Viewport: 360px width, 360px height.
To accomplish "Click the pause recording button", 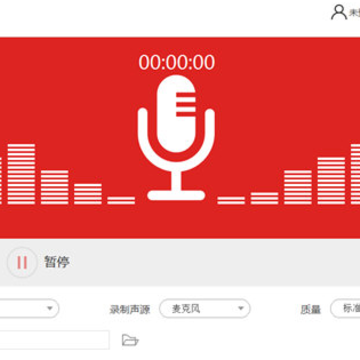I will [x=22, y=262].
